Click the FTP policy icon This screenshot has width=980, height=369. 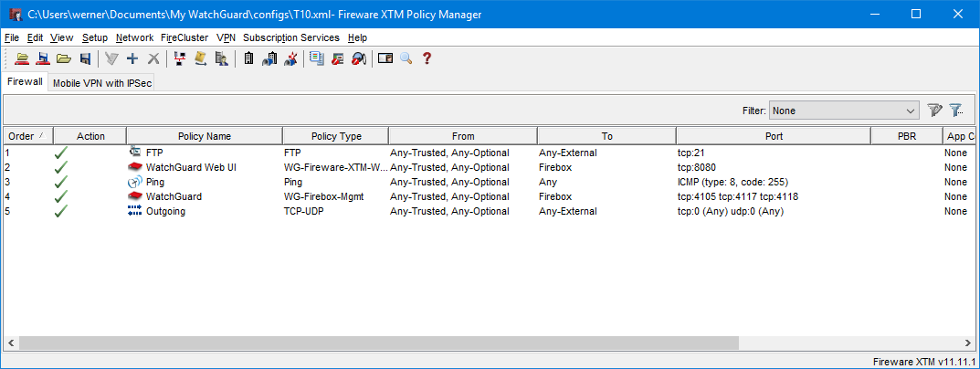[135, 152]
